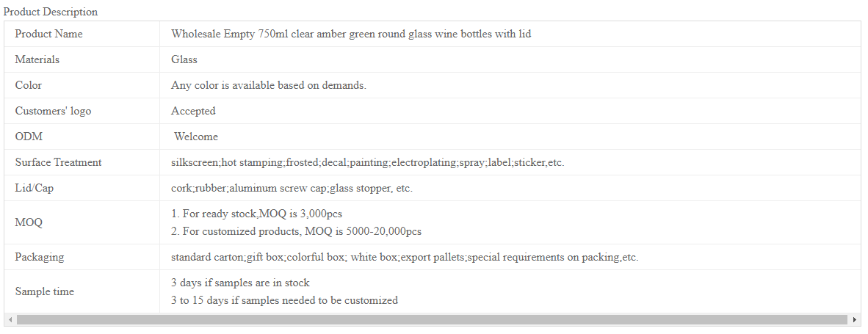
Task: Click the Accepted value
Action: [193, 111]
